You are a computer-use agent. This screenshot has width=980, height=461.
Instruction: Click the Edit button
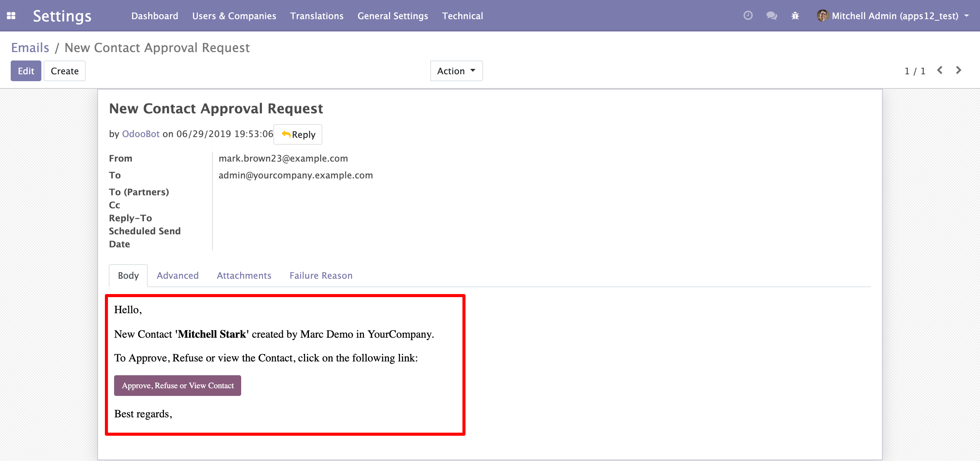(x=26, y=71)
